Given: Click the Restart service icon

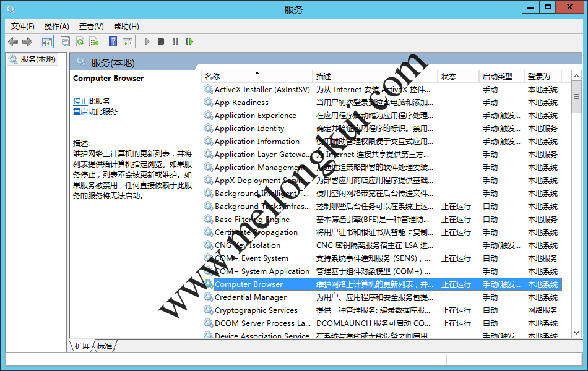Looking at the screenshot, I should click(x=189, y=41).
